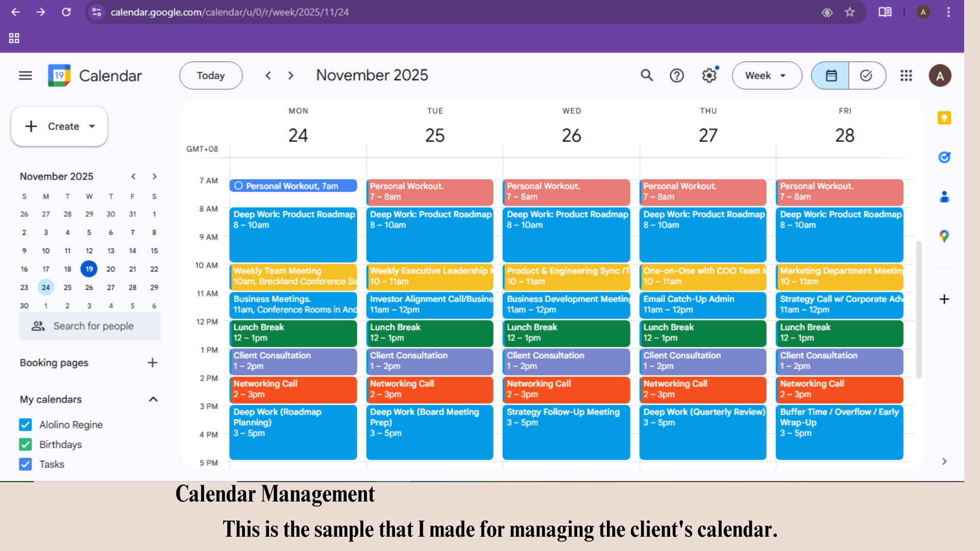Select November 26 in mini calendar
This screenshot has height=551, width=980.
[89, 287]
